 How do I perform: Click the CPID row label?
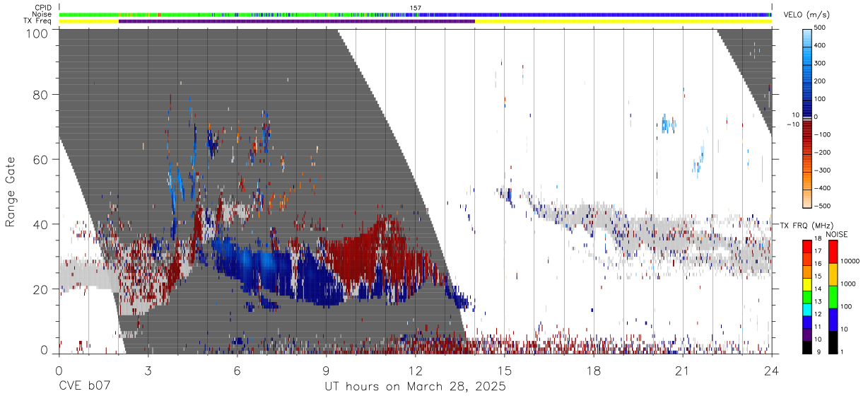click(x=42, y=8)
